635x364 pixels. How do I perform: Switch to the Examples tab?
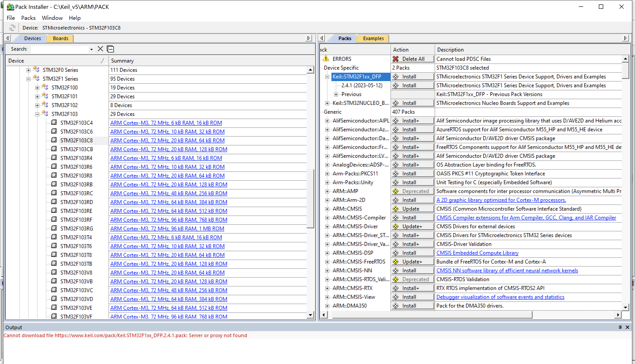coord(373,38)
